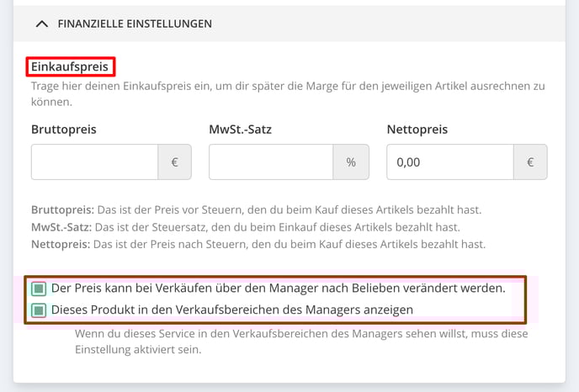Screen dimensions: 579x392
Task: Click the Nettopreis field label
Action: [417, 130]
